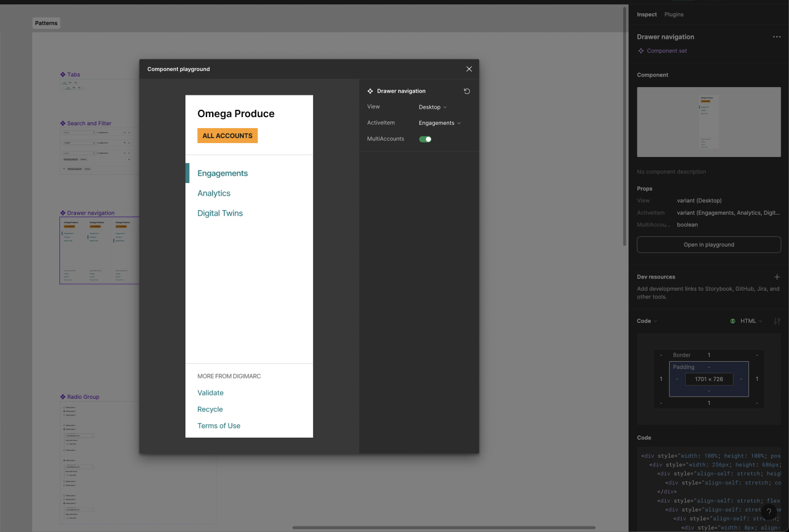Click the Dev resources heading
789x532 pixels.
(x=656, y=277)
